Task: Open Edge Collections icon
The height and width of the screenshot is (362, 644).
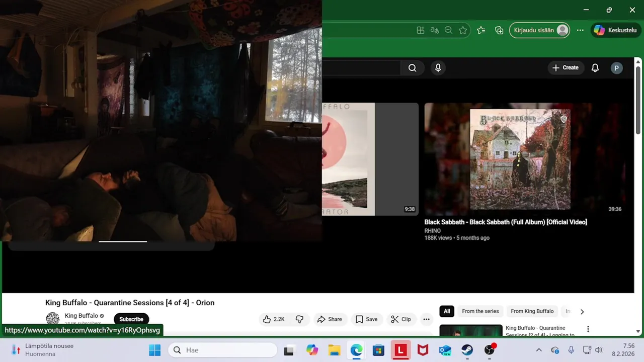Action: (x=499, y=30)
